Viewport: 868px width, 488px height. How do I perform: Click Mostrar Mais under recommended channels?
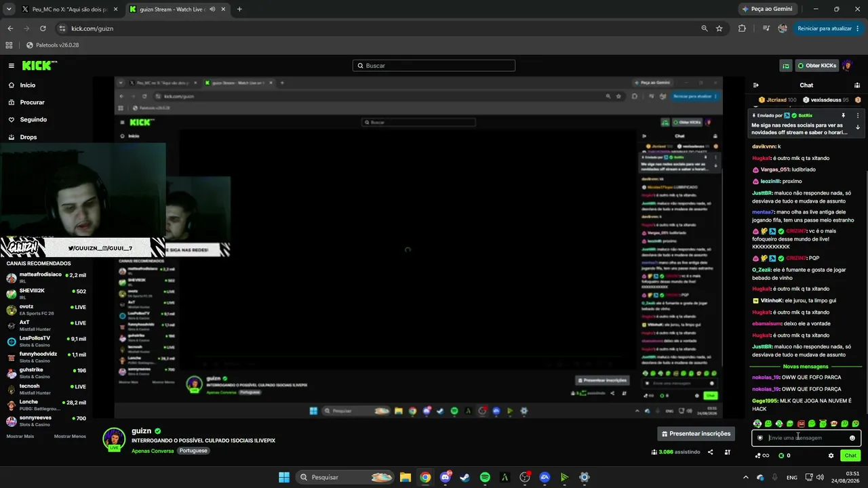click(20, 436)
